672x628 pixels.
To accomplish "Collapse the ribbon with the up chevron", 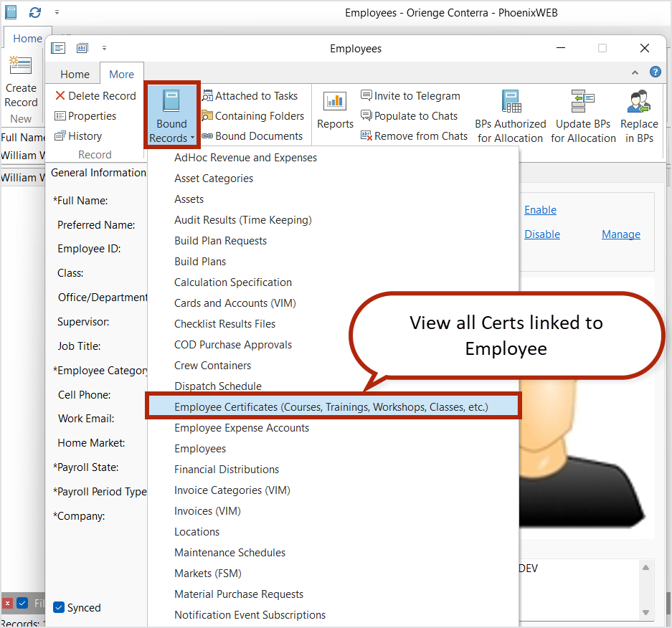I will tap(635, 72).
